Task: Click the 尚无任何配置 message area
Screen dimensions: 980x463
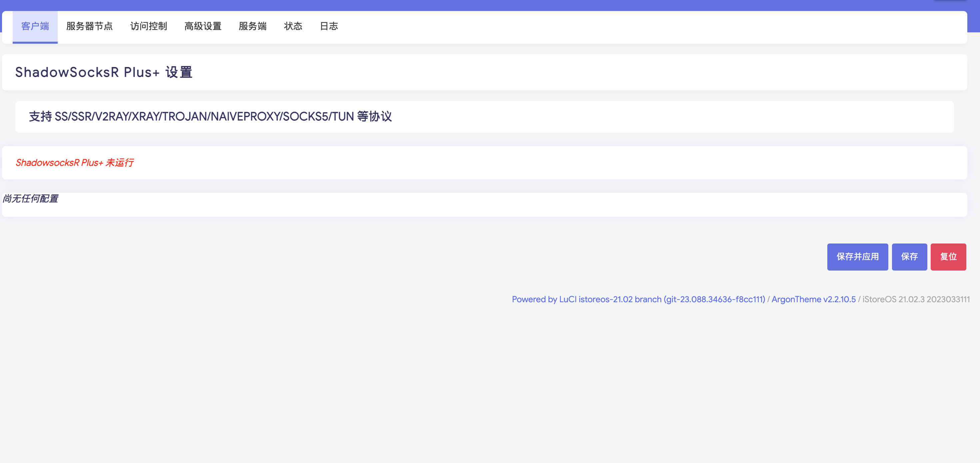Action: [x=30, y=199]
